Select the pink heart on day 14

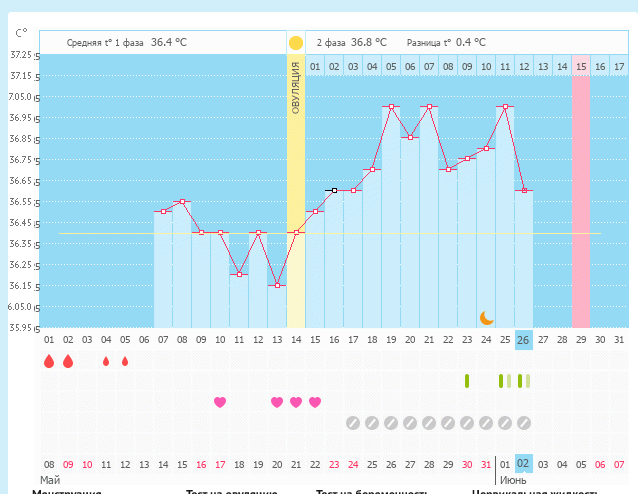[x=296, y=402]
